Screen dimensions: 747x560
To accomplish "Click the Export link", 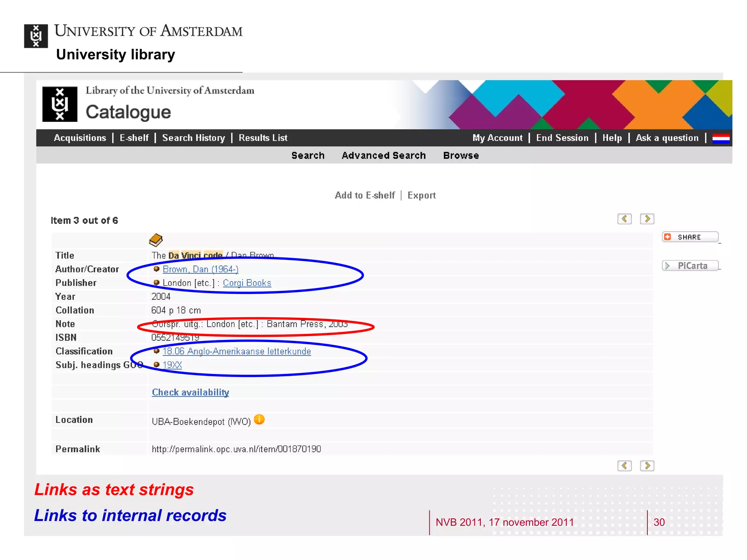I will point(422,195).
